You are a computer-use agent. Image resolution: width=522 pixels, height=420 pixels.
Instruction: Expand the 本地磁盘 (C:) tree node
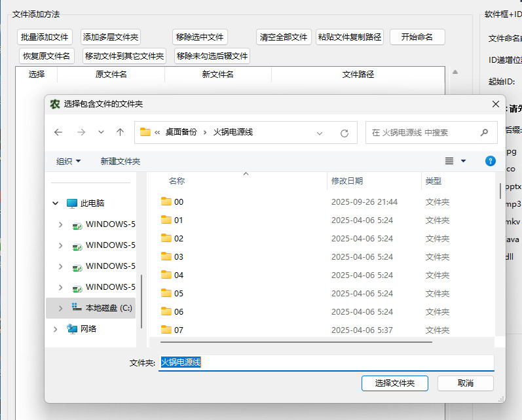click(61, 308)
